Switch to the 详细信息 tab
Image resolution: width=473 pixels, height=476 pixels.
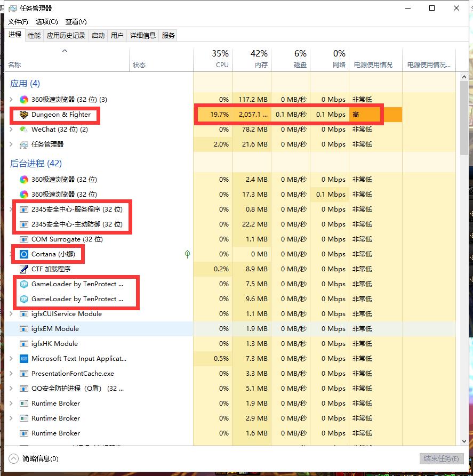[x=142, y=36]
